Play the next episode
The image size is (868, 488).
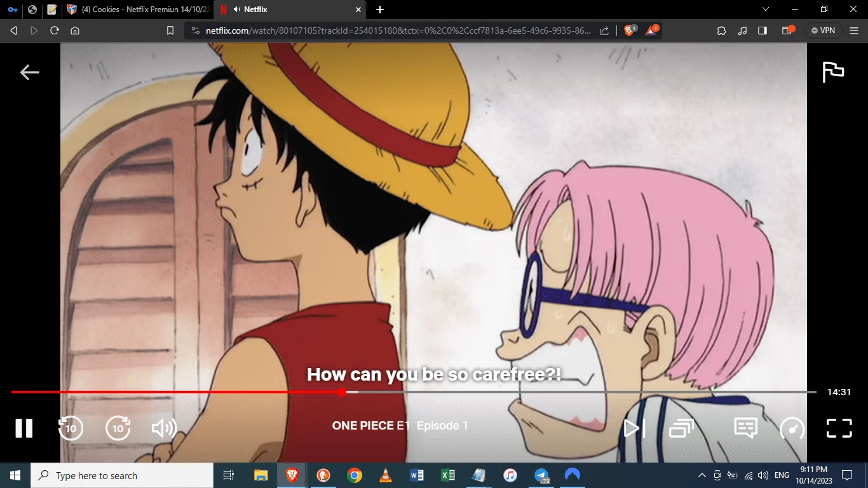click(x=634, y=428)
